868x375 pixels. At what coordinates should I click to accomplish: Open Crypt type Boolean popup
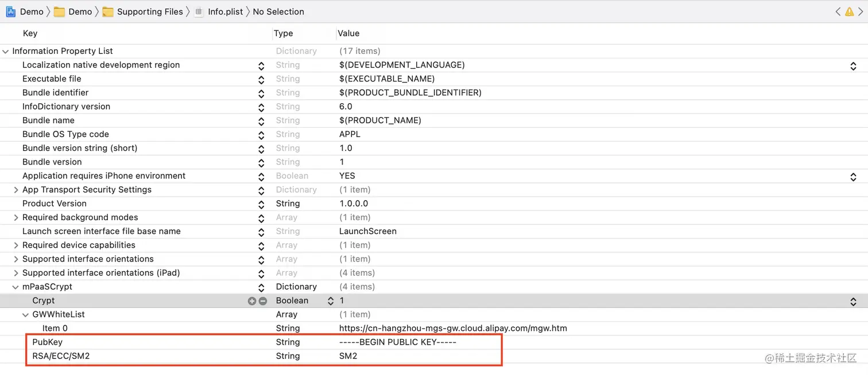[331, 300]
